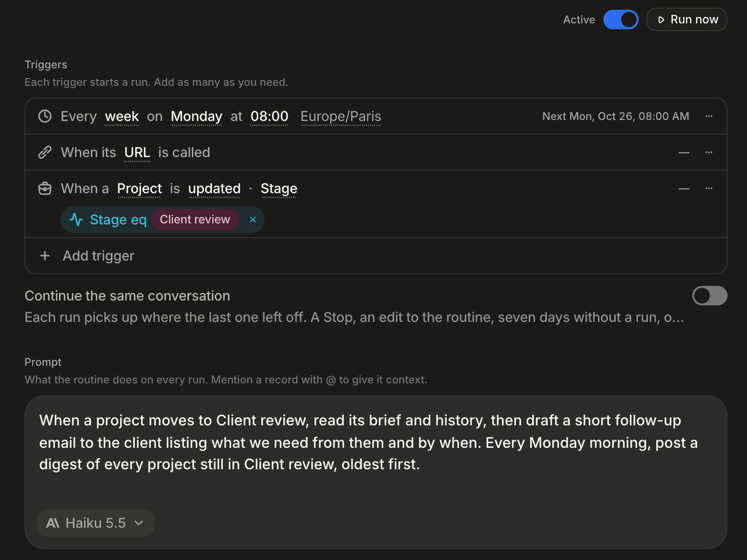The image size is (747, 560).
Task: Edit the 08:00 time value
Action: [x=270, y=117]
